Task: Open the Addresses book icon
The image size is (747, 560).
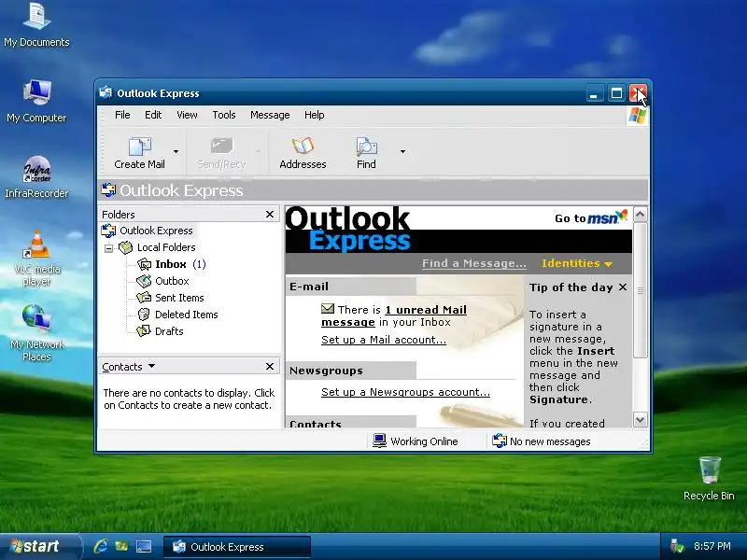Action: 303,147
